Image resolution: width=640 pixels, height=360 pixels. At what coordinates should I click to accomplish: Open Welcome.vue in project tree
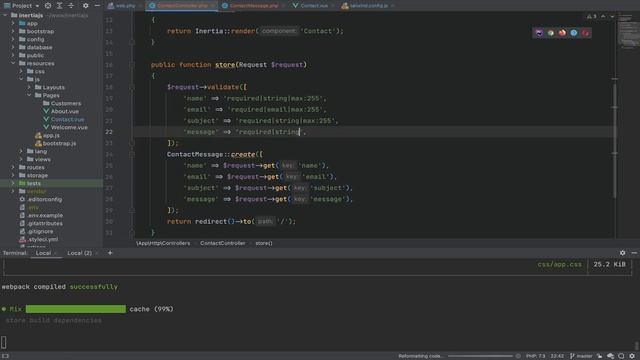pos(65,127)
